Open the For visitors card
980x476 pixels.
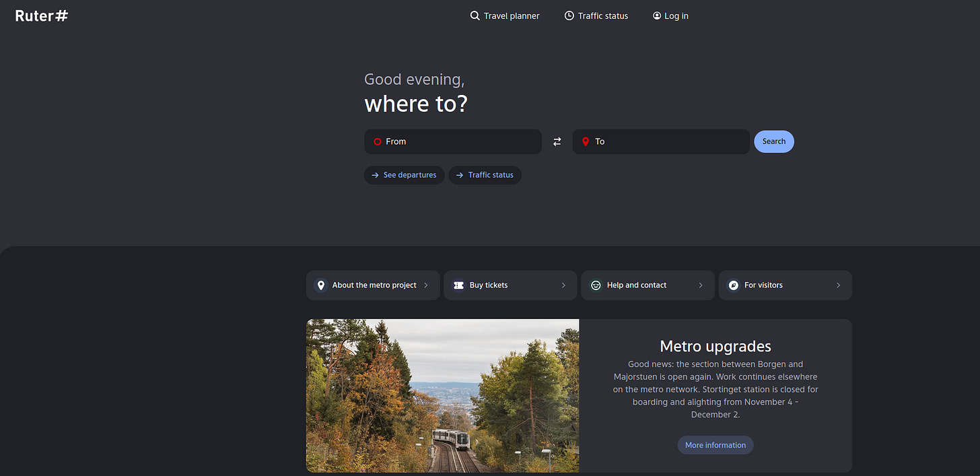[x=785, y=285]
